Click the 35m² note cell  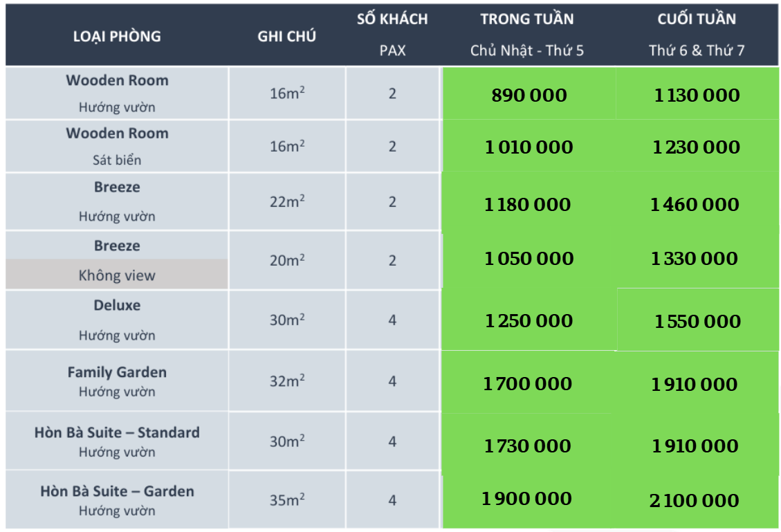[287, 499]
